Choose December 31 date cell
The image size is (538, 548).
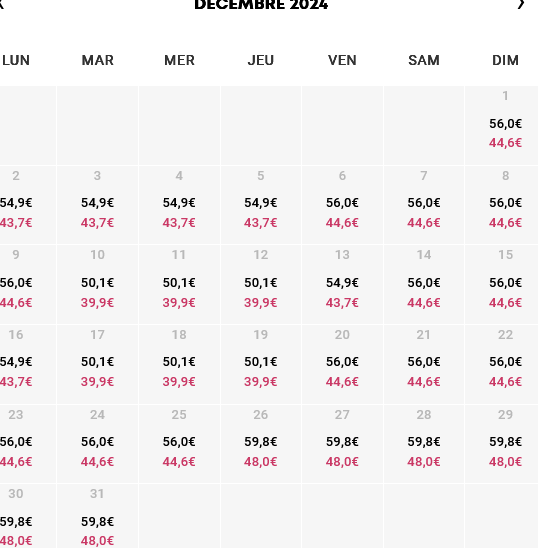pyautogui.click(x=98, y=516)
